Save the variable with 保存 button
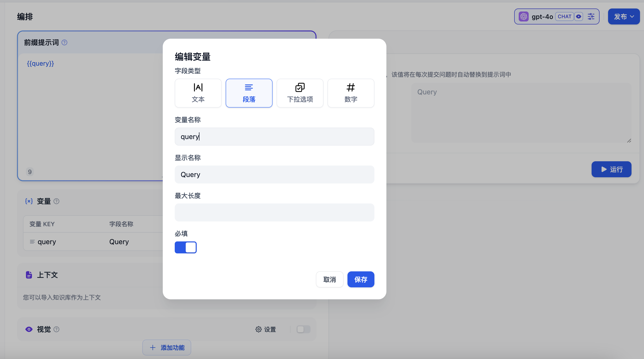The height and width of the screenshot is (359, 644). pos(361,279)
